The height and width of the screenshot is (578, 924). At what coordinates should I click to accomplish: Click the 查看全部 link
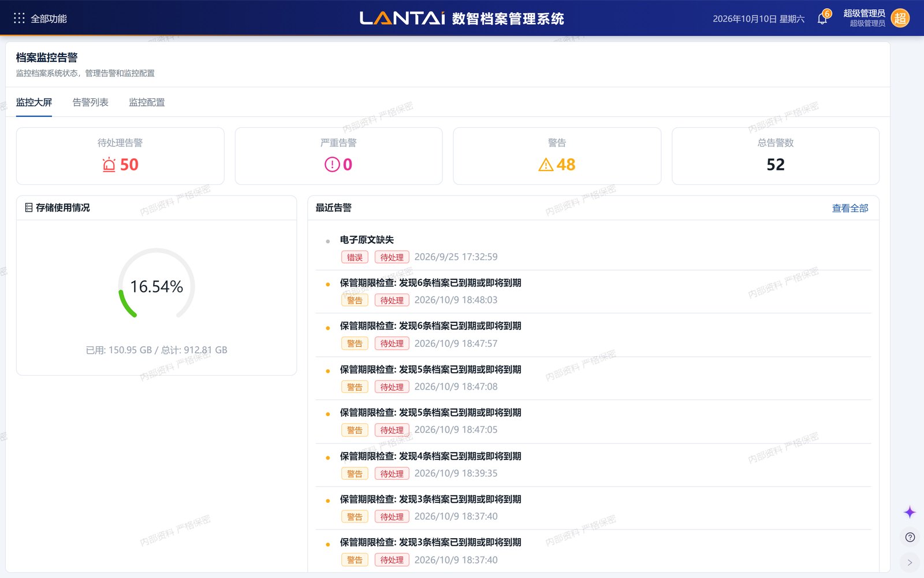(x=850, y=208)
